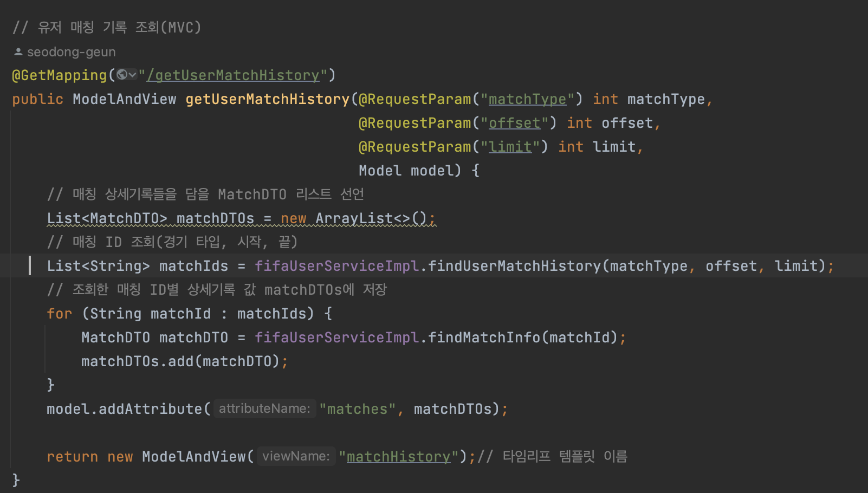Click the "offset" request param string
The width and height of the screenshot is (868, 493).
point(514,123)
